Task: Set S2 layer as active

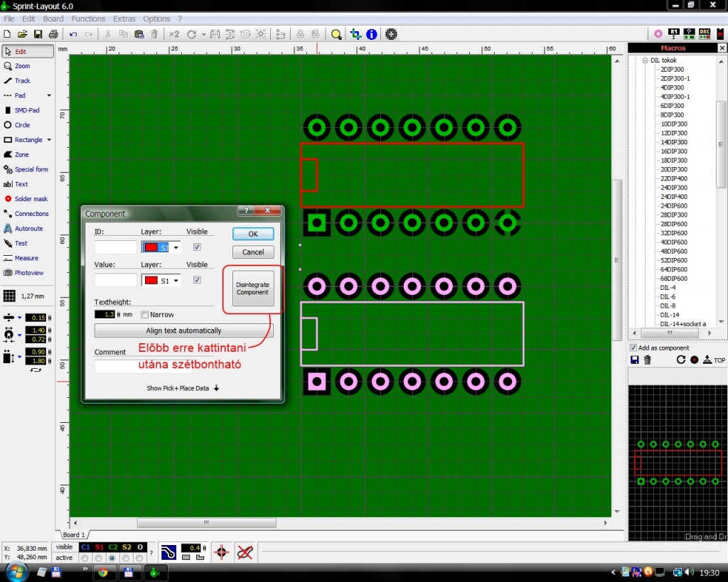Action: tap(126, 558)
